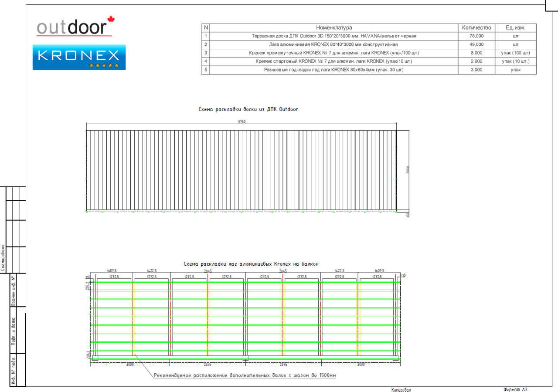Click the quantity cell 78,000

(x=476, y=36)
